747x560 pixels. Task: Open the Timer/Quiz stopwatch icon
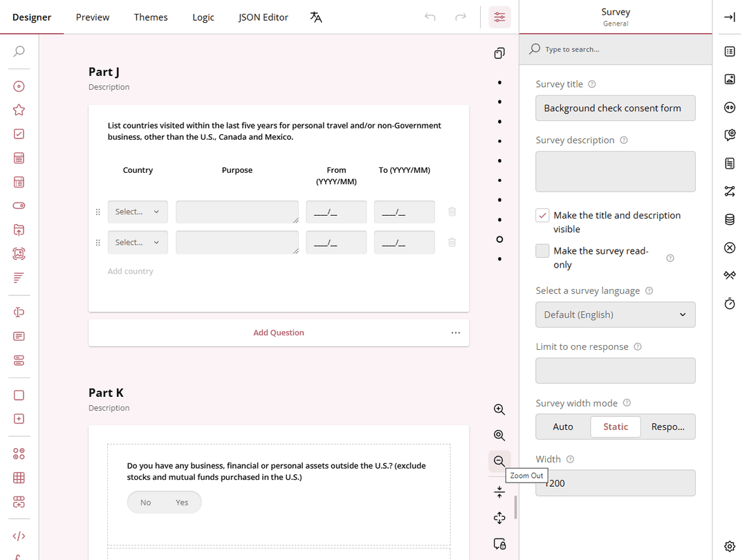[730, 304]
